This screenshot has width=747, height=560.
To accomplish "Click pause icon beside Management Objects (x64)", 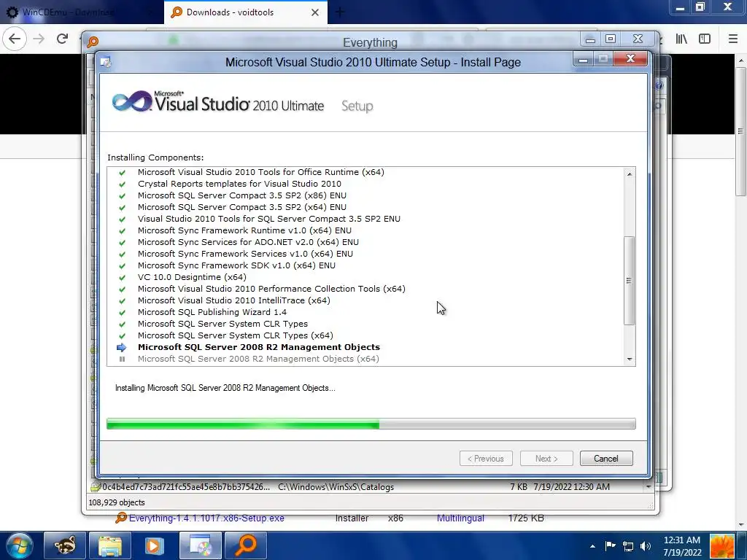I will (122, 359).
